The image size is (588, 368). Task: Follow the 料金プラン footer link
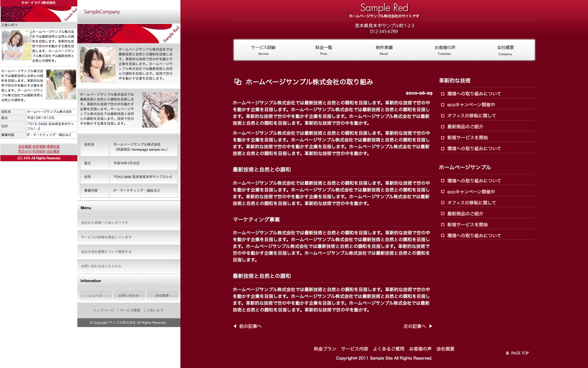[x=325, y=349]
